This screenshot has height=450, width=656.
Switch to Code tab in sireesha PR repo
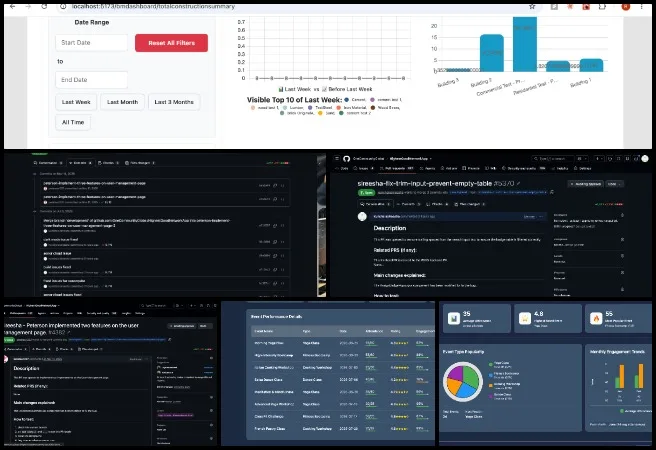click(x=342, y=169)
